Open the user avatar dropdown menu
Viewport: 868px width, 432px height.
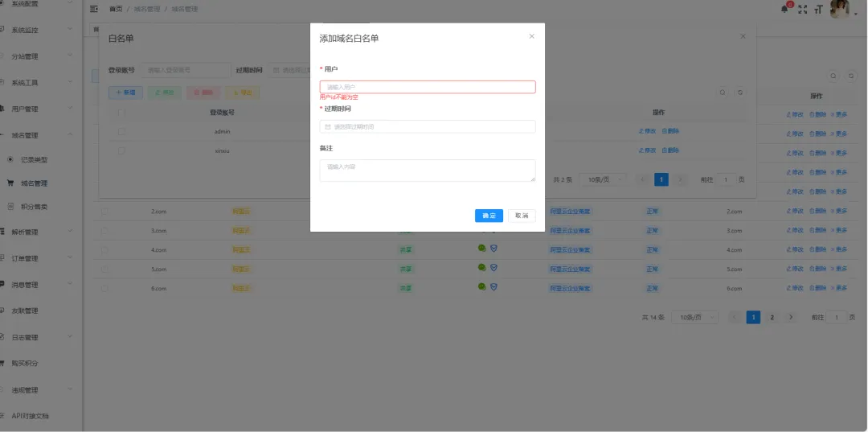point(841,9)
